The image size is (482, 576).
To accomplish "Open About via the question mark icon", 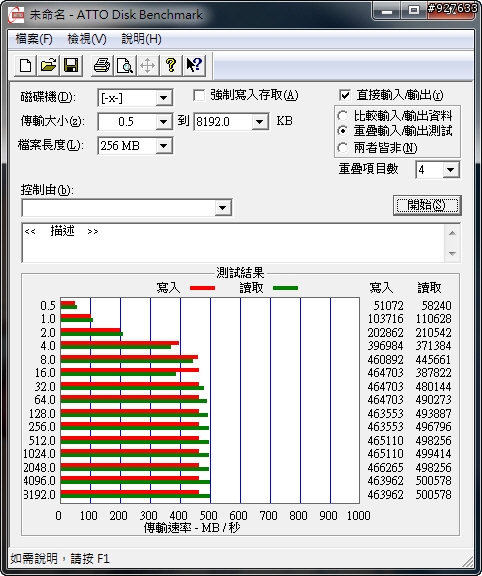I will [x=170, y=66].
